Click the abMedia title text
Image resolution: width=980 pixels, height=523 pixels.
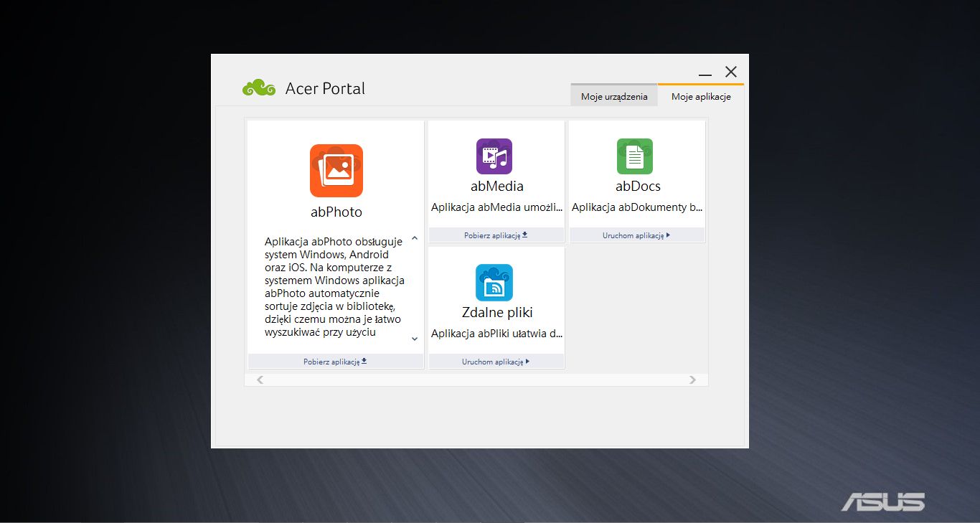point(497,187)
